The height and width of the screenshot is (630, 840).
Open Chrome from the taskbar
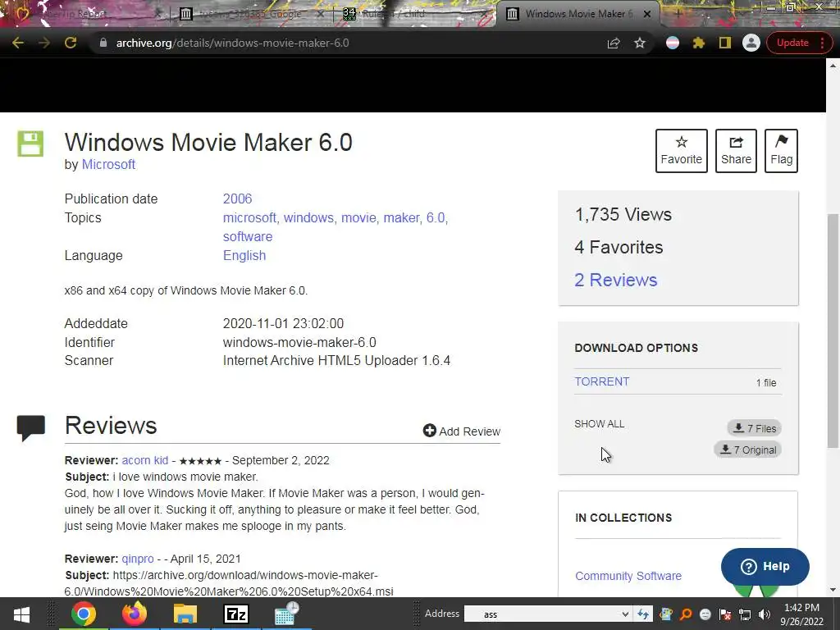(83, 614)
